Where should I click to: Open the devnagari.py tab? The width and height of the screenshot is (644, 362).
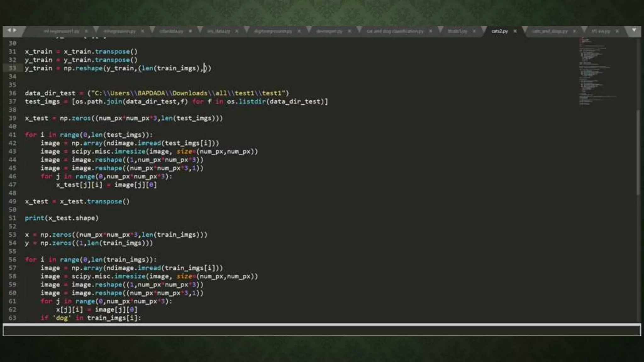(329, 31)
